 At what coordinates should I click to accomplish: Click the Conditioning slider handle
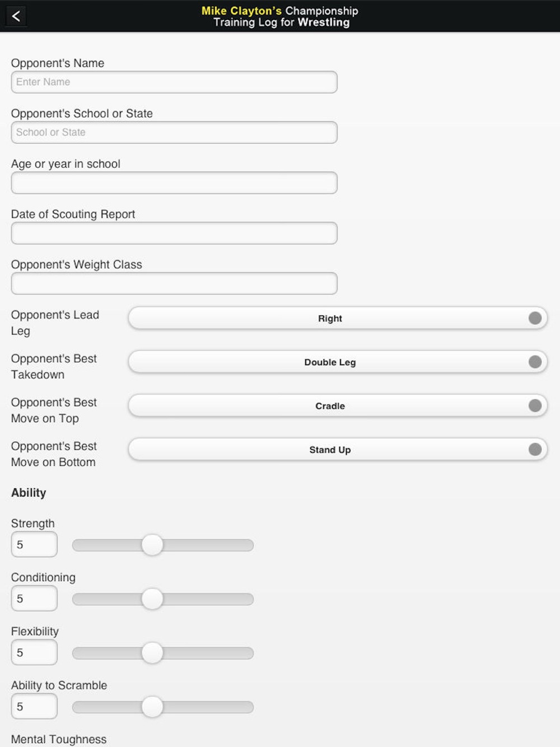[x=152, y=599]
